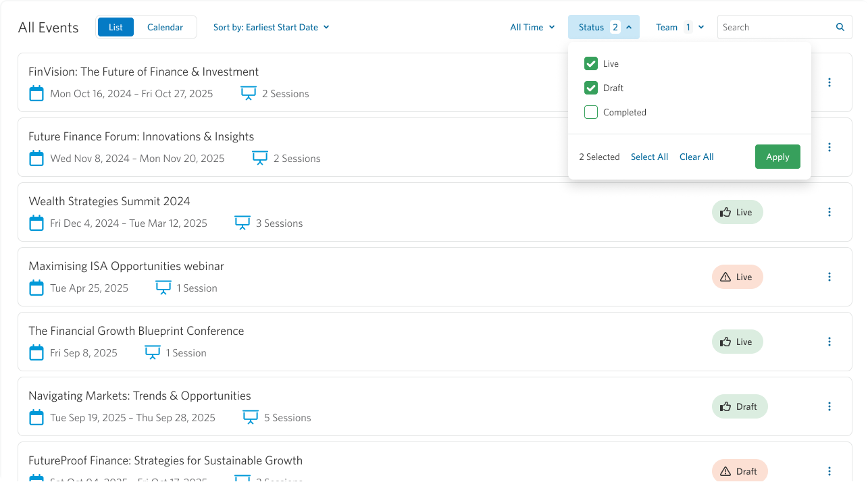Click calendar icon on Future Finance Forum
The width and height of the screenshot is (868, 482).
(36, 159)
